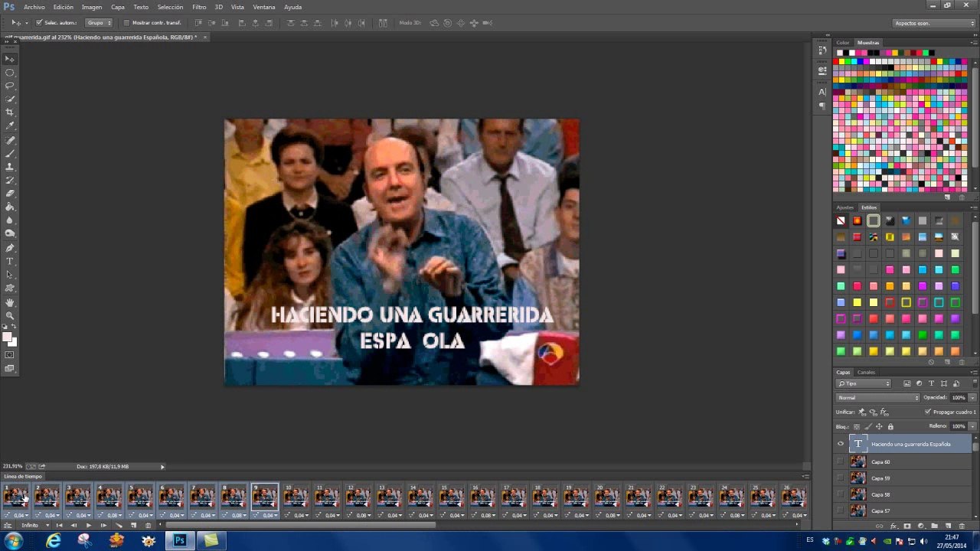
Task: Select frame 12 thumbnail in timeline
Action: coord(358,497)
